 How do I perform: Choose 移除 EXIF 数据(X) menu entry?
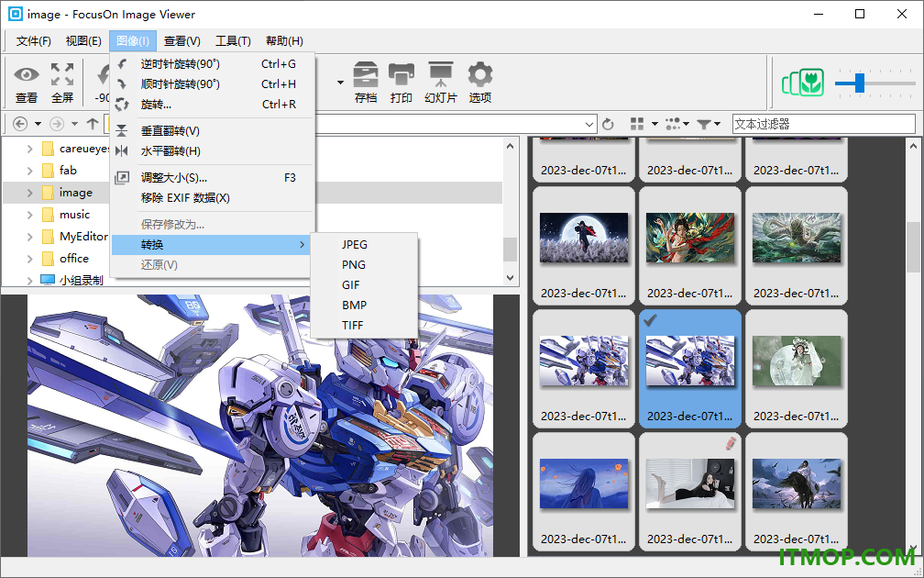[x=212, y=197]
